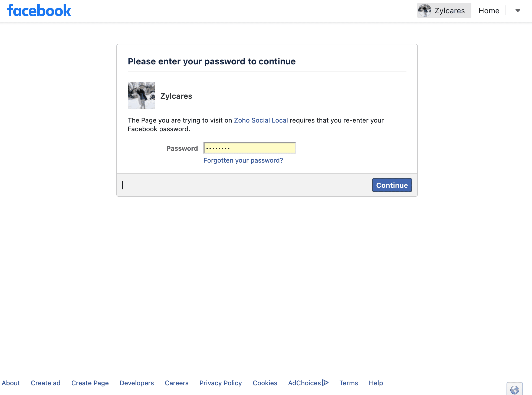Image resolution: width=532 pixels, height=395 pixels.
Task: Click the globe icon at bottom right
Action: pyautogui.click(x=514, y=390)
